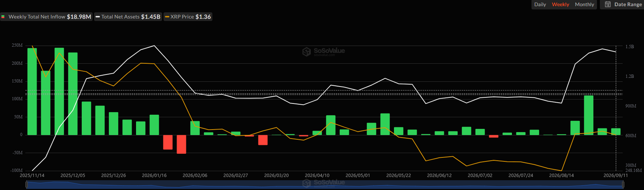Click the 900M right axis label
The image size is (644, 190).
pos(631,106)
